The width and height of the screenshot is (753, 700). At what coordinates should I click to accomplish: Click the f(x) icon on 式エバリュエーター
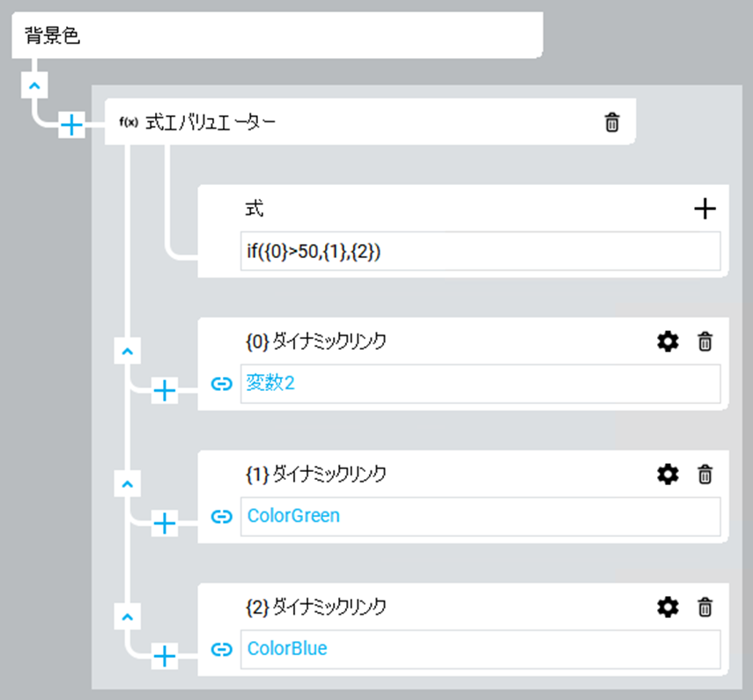[129, 122]
